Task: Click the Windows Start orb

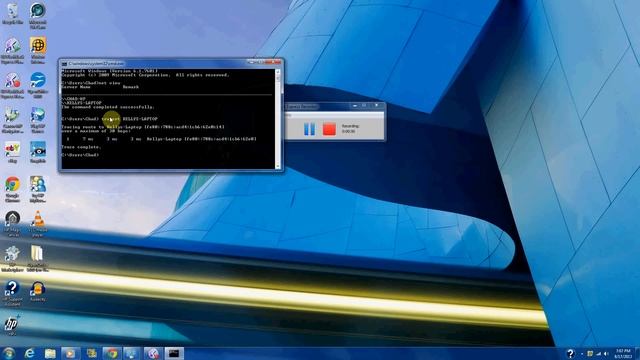Action: tap(8, 353)
